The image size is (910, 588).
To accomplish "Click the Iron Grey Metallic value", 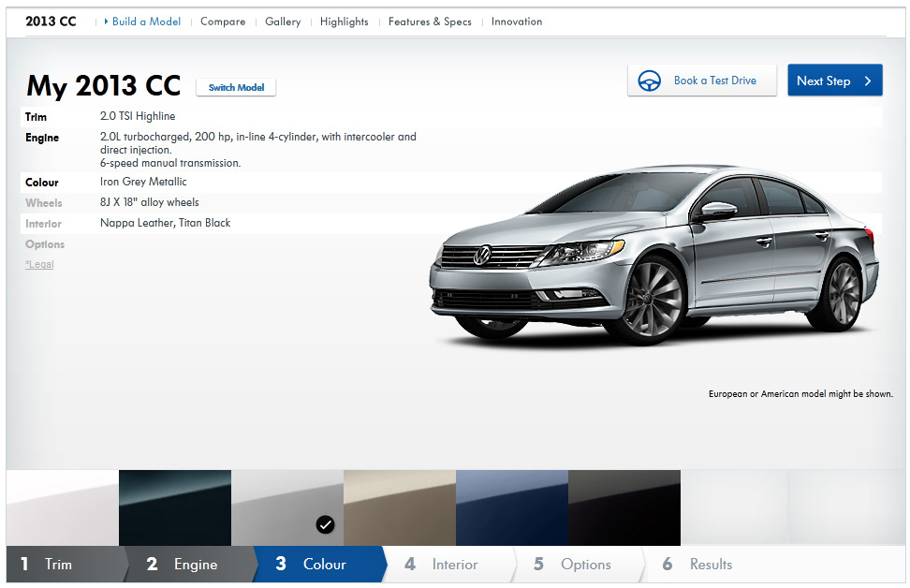I will click(143, 182).
